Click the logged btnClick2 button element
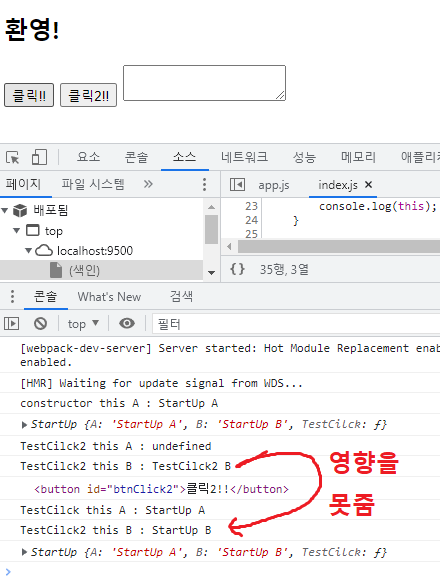Screen dimensions: 440x576 [161, 489]
